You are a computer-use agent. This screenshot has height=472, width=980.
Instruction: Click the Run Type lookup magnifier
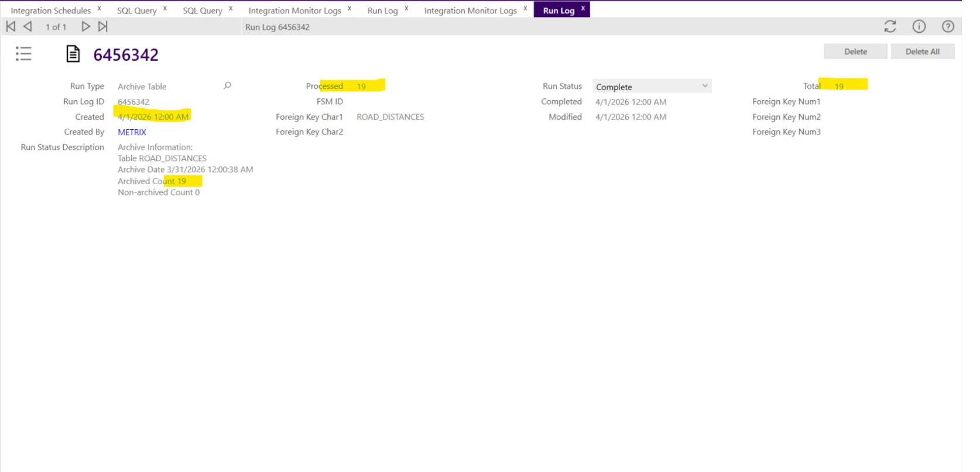(x=228, y=85)
